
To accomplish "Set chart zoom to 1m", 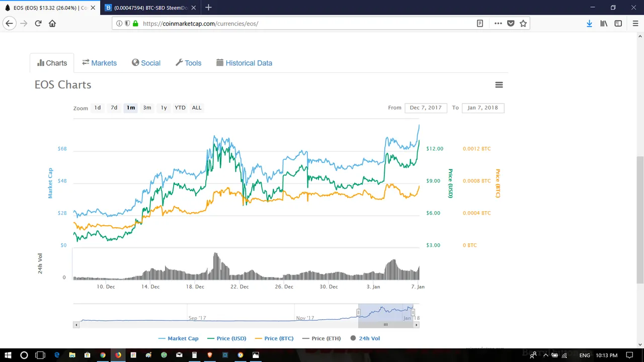I will (131, 108).
